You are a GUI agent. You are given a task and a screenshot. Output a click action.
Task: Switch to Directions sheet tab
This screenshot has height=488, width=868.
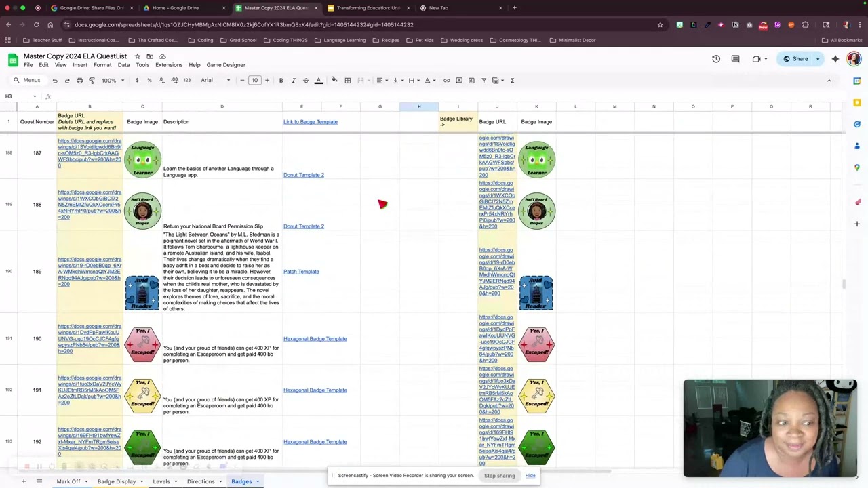(x=201, y=482)
